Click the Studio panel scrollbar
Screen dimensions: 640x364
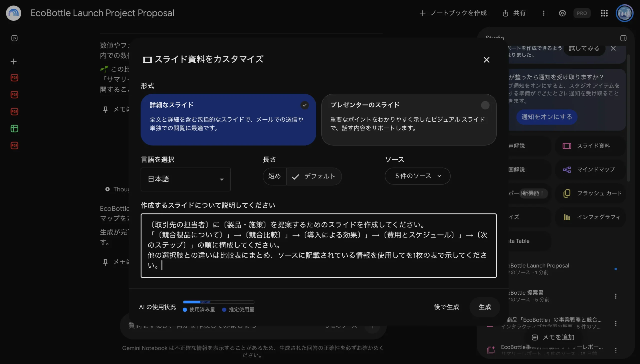tap(628, 118)
